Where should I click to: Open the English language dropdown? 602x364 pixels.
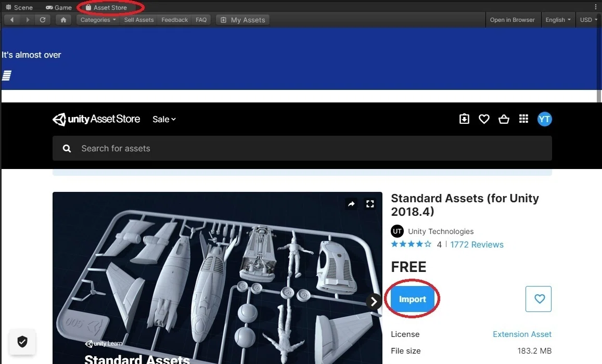pos(558,20)
